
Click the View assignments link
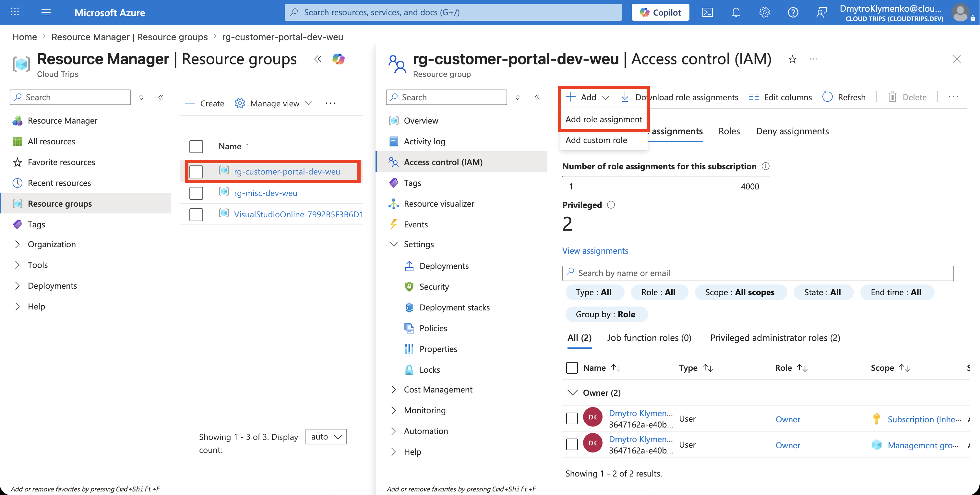pos(595,250)
